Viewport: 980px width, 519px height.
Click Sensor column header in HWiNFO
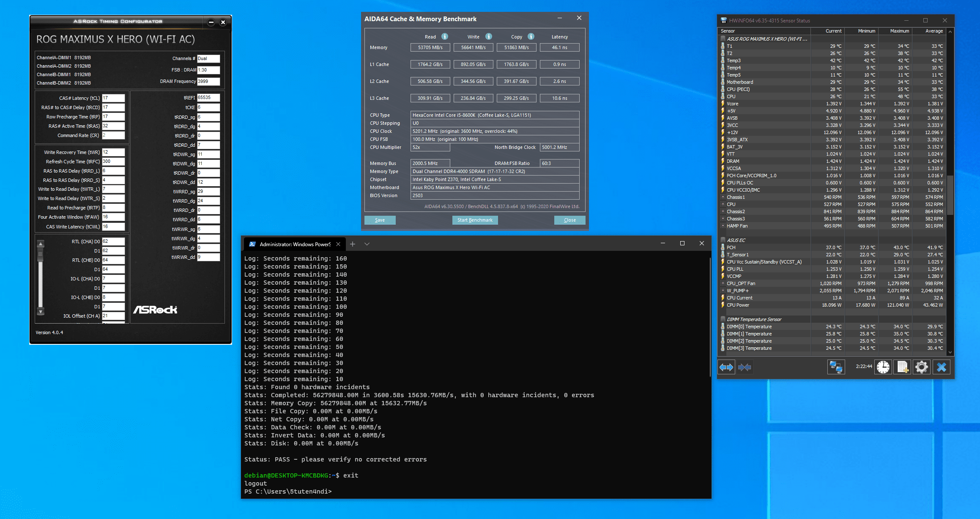tap(764, 31)
